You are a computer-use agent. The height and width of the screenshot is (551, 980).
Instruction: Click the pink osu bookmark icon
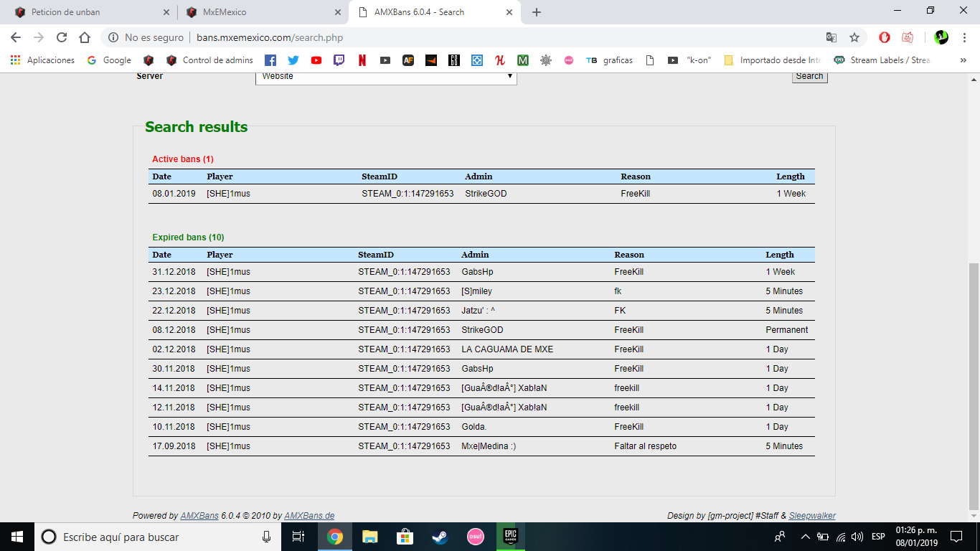coord(569,60)
